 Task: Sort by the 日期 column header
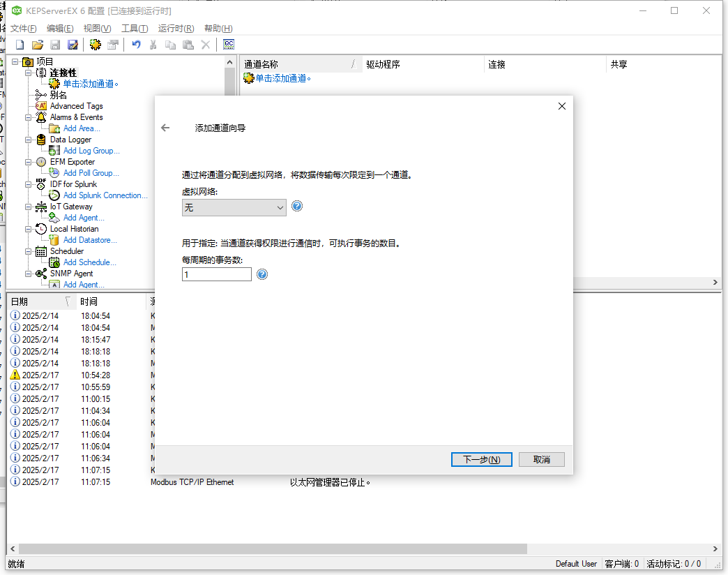(41, 301)
